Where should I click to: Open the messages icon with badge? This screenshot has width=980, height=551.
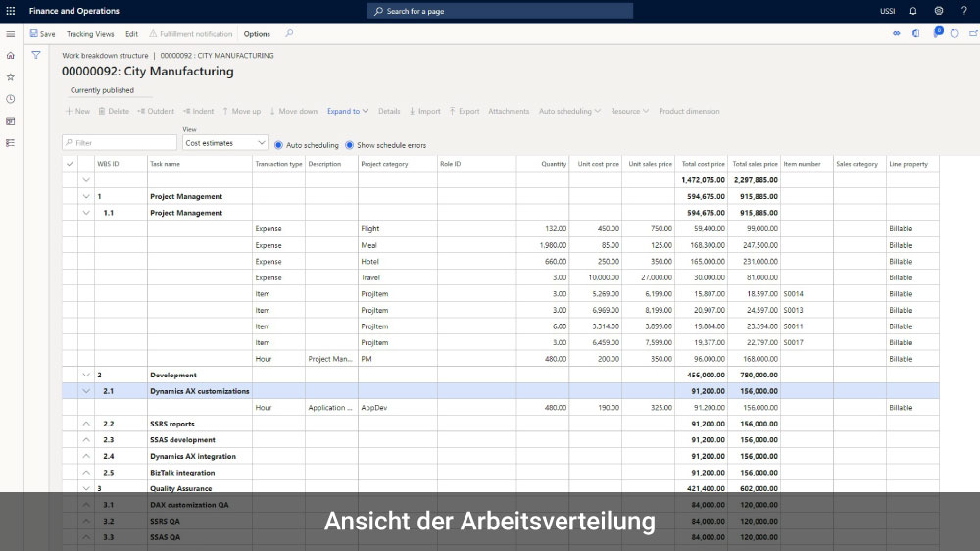[938, 32]
